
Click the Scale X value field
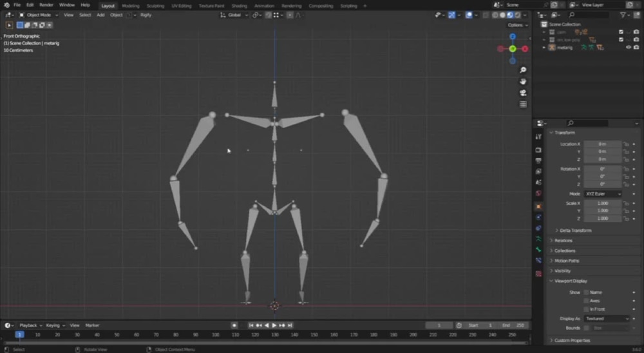[603, 204]
